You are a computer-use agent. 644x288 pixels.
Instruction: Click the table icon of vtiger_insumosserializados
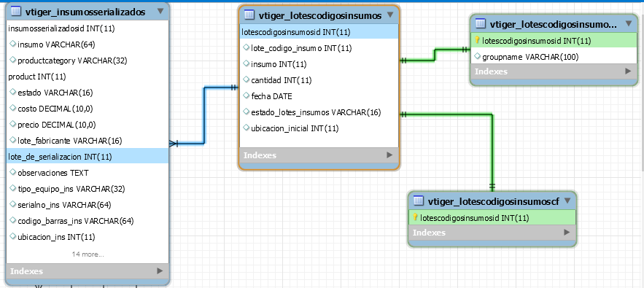pyautogui.click(x=15, y=12)
